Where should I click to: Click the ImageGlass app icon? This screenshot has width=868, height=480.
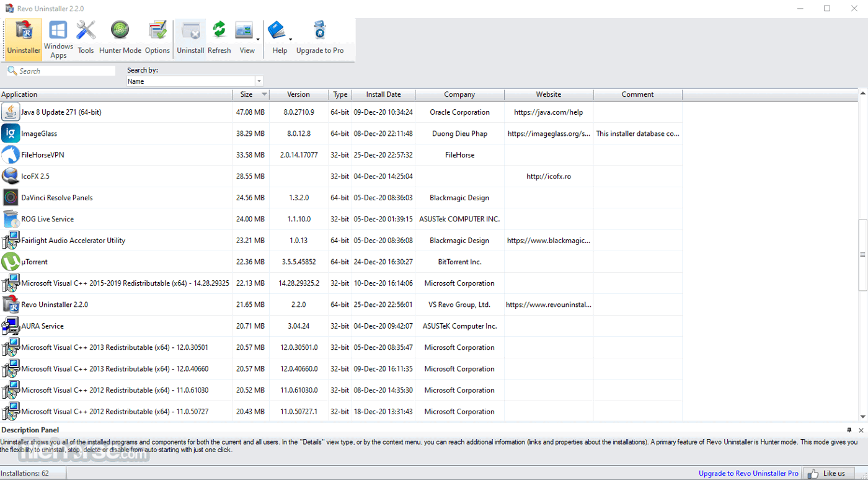coord(11,133)
